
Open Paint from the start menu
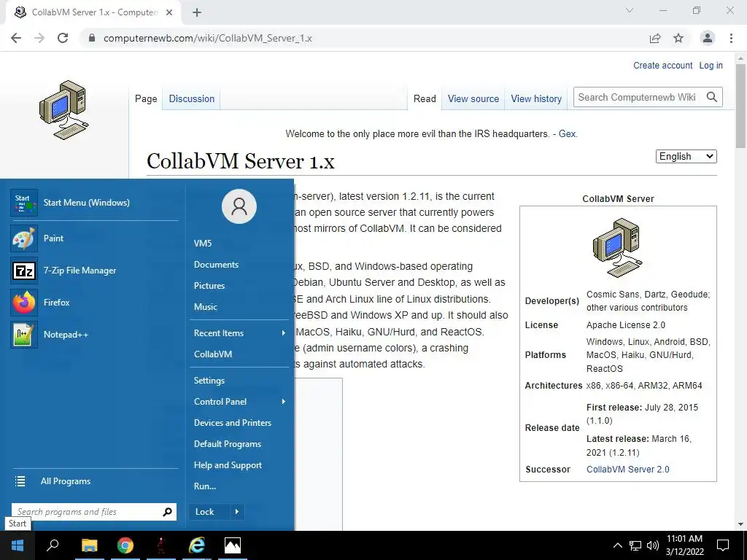pos(94,238)
